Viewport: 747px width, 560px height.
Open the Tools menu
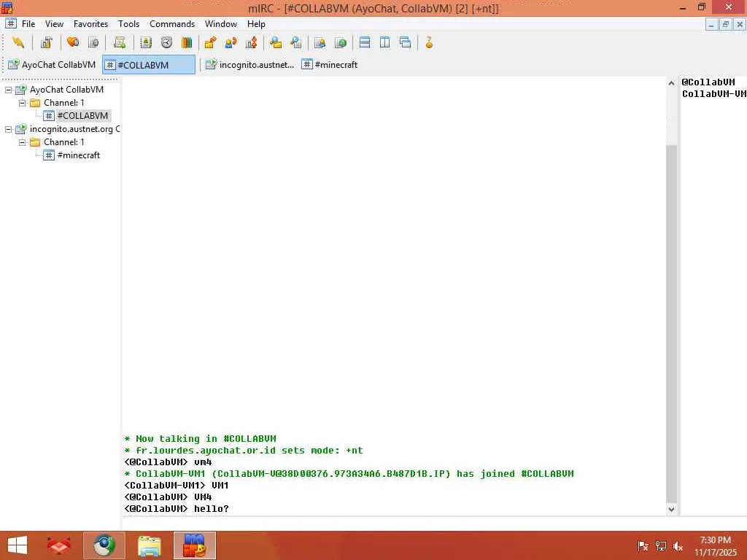click(x=128, y=24)
